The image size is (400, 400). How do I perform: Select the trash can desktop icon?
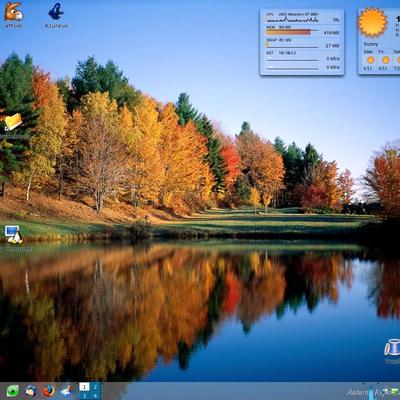pos(392,347)
